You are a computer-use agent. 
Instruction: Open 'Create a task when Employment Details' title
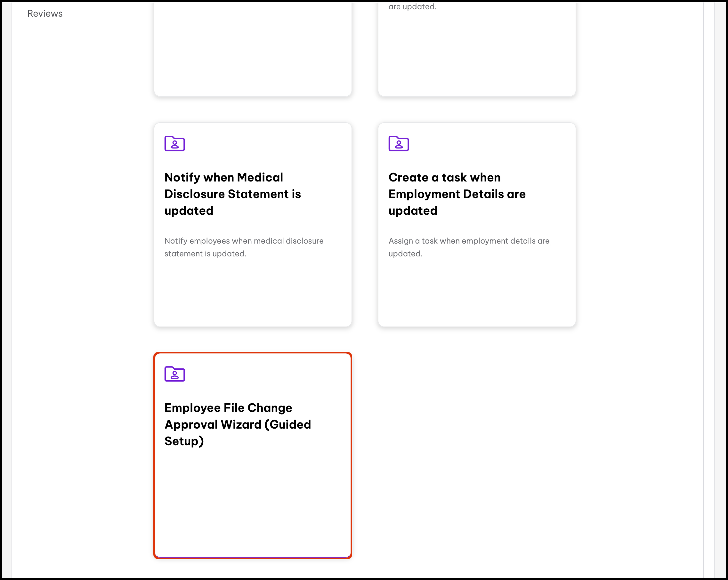[457, 194]
